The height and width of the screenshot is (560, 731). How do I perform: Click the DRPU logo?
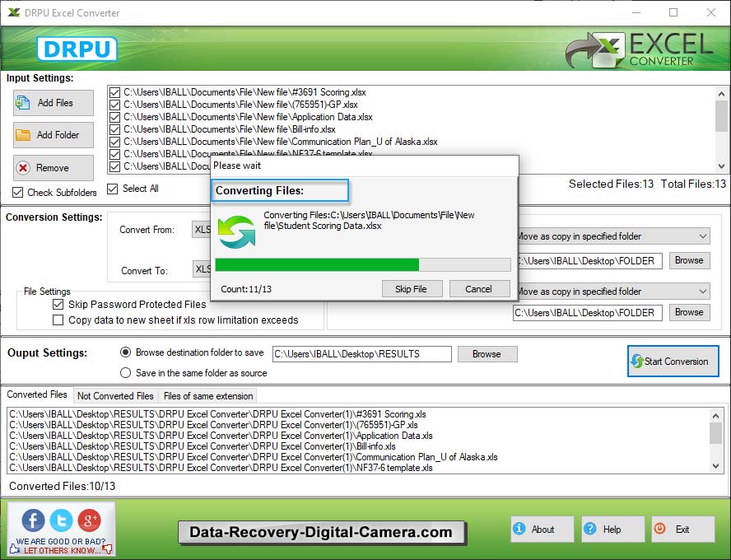coord(77,49)
